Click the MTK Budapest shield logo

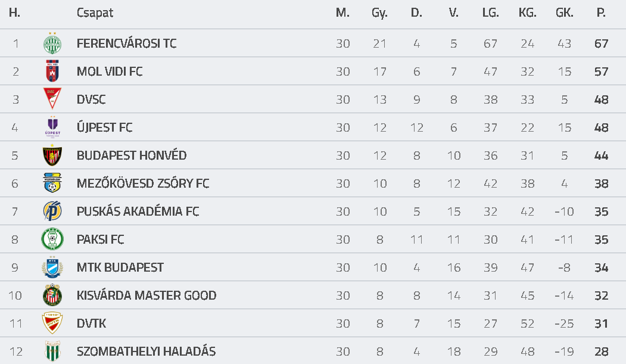point(52,267)
